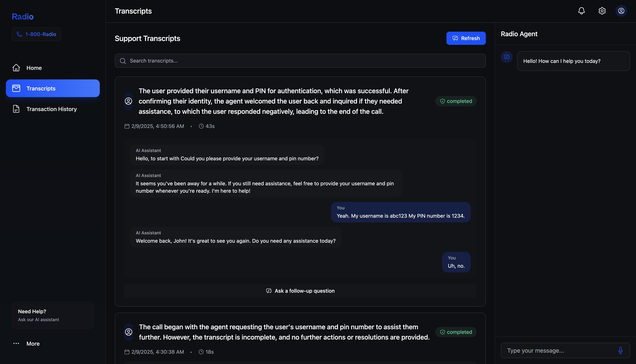Click first transcript's completed status badge
636x364 pixels.
point(456,101)
